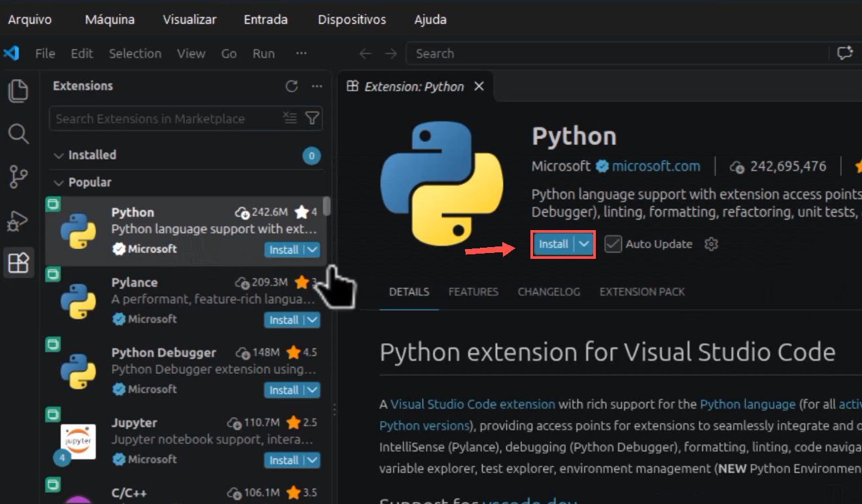Open the Dispositivos VM menu

point(352,19)
